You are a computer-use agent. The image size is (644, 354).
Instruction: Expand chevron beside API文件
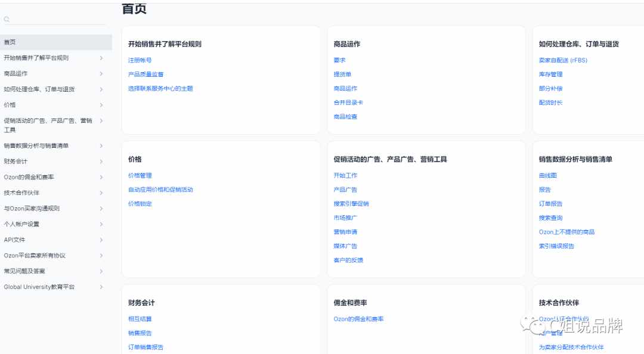click(101, 240)
